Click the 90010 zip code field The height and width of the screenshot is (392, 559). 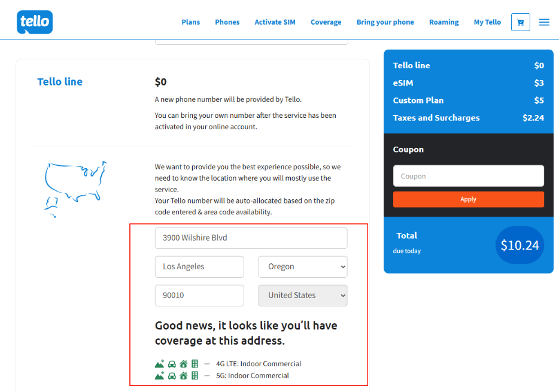coord(199,296)
